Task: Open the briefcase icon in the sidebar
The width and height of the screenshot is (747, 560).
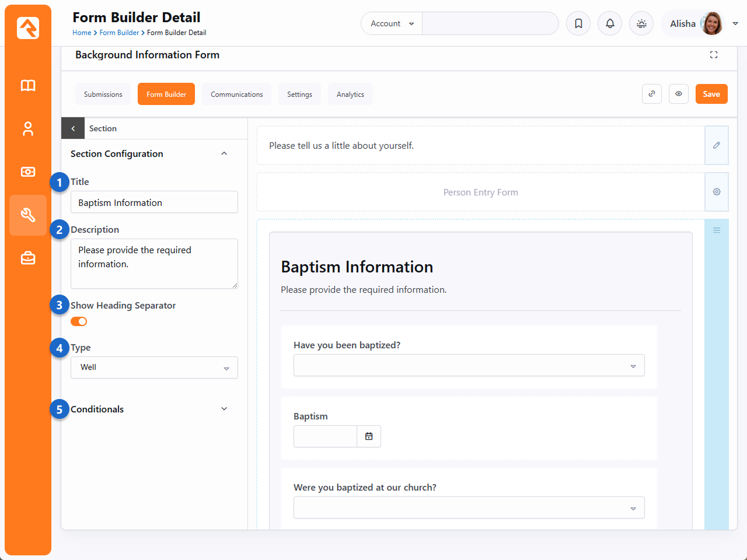Action: (28, 258)
